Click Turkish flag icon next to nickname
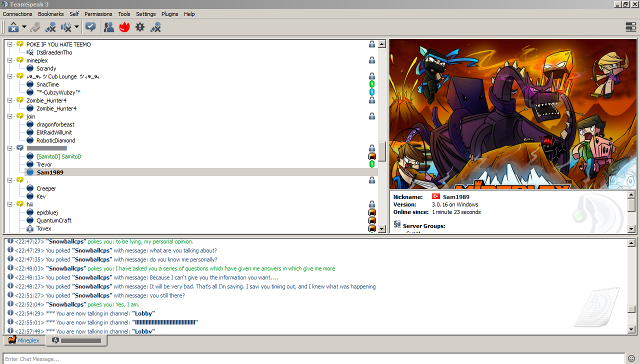 pyautogui.click(x=435, y=197)
